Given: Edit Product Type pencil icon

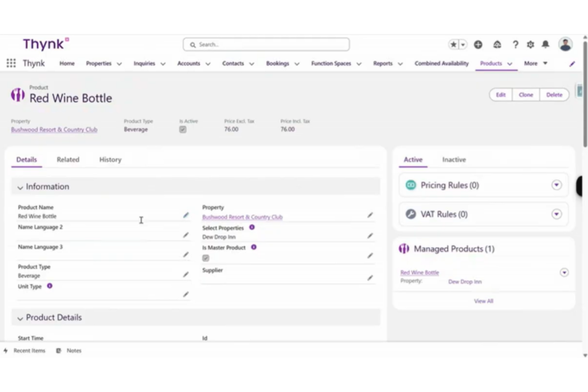Looking at the screenshot, I should [x=186, y=274].
